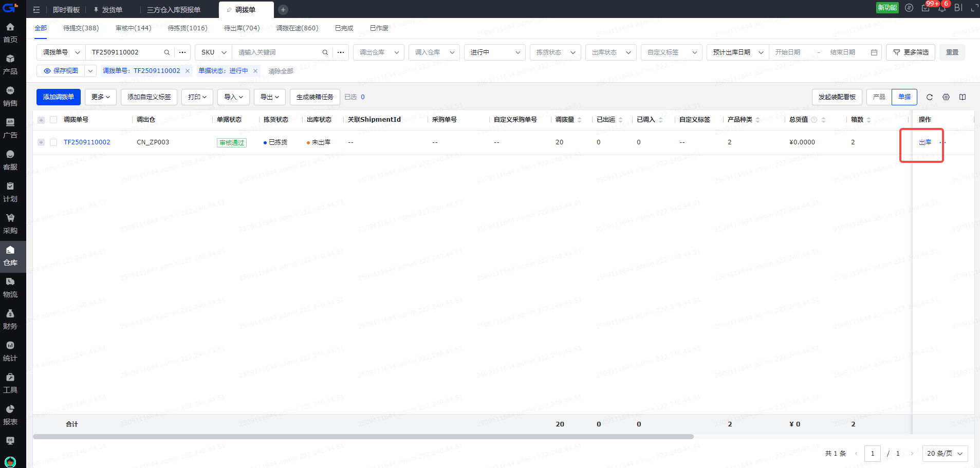The height and width of the screenshot is (468, 980).
Task: Collapse the sidebar menu toggle icon
Action: coord(36,10)
